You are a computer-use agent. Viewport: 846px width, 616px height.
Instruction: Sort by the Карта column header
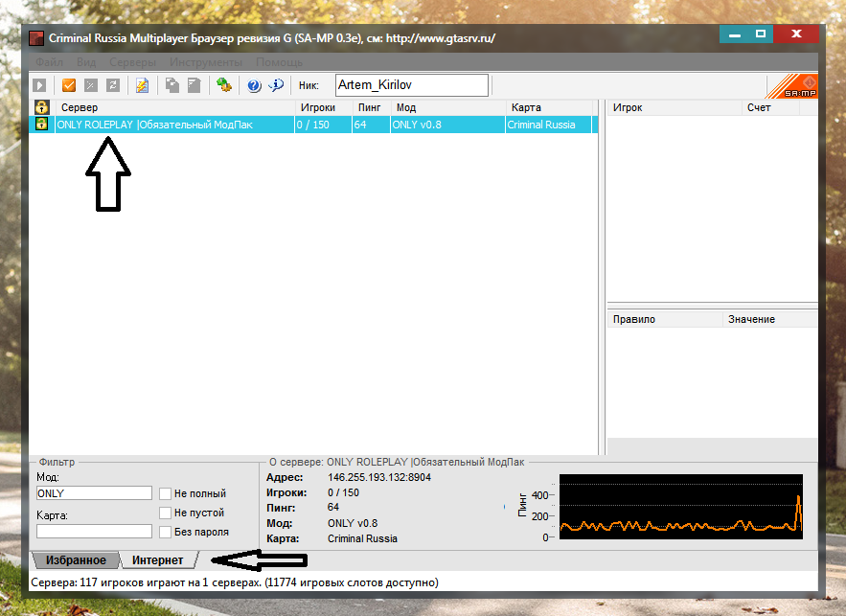[549, 107]
